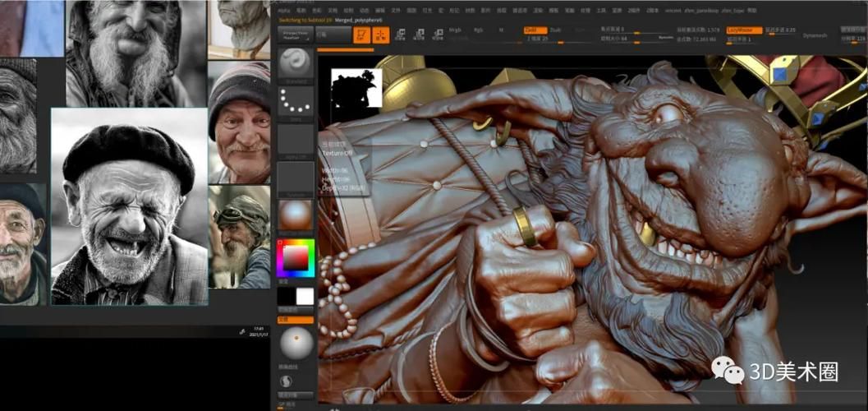Viewport: 868px width, 411px height.
Task: Enable the Rgb paint mode
Action: point(478,30)
